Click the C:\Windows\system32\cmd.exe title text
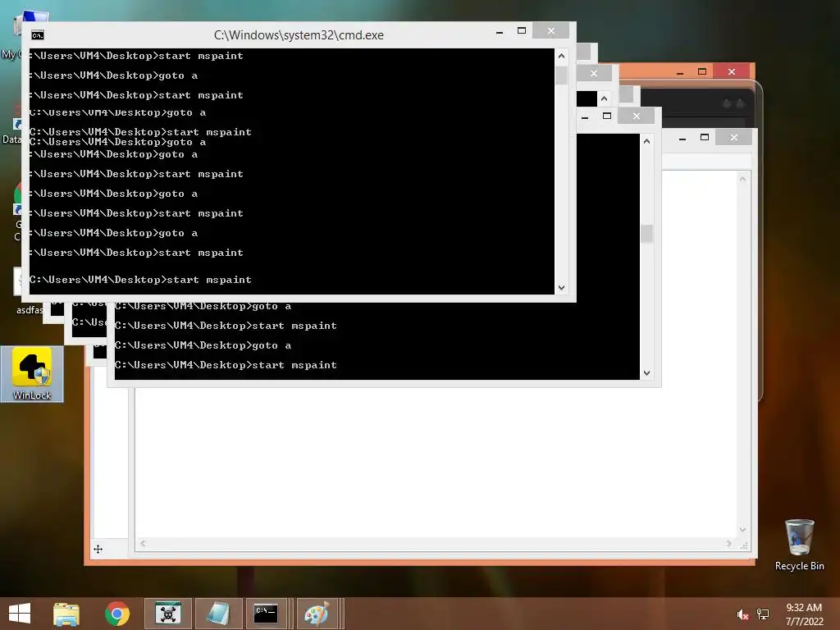840x630 pixels. pos(299,34)
